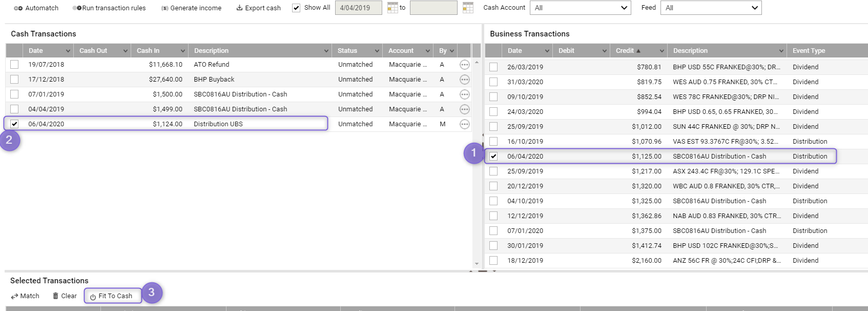
Task: Click the 04/10/2019 business transaction date
Action: [525, 201]
